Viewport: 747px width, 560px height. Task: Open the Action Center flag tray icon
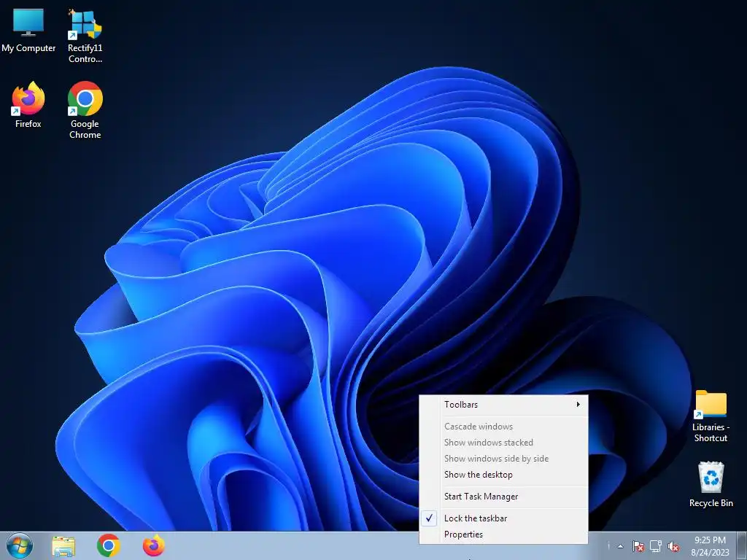pyautogui.click(x=638, y=546)
